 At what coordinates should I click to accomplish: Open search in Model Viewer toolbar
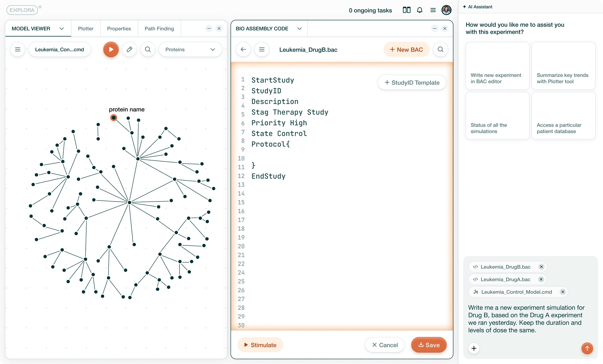pyautogui.click(x=148, y=49)
